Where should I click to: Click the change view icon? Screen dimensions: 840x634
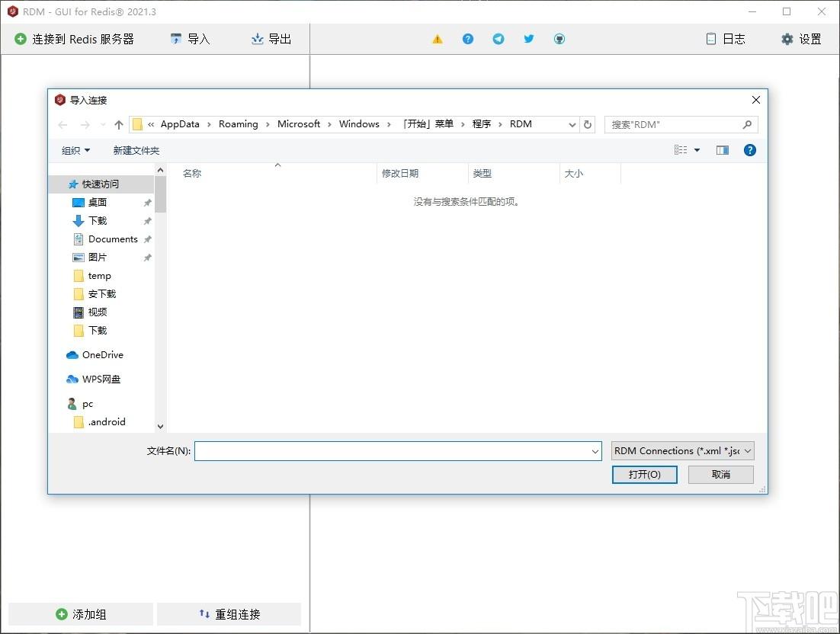(x=681, y=150)
